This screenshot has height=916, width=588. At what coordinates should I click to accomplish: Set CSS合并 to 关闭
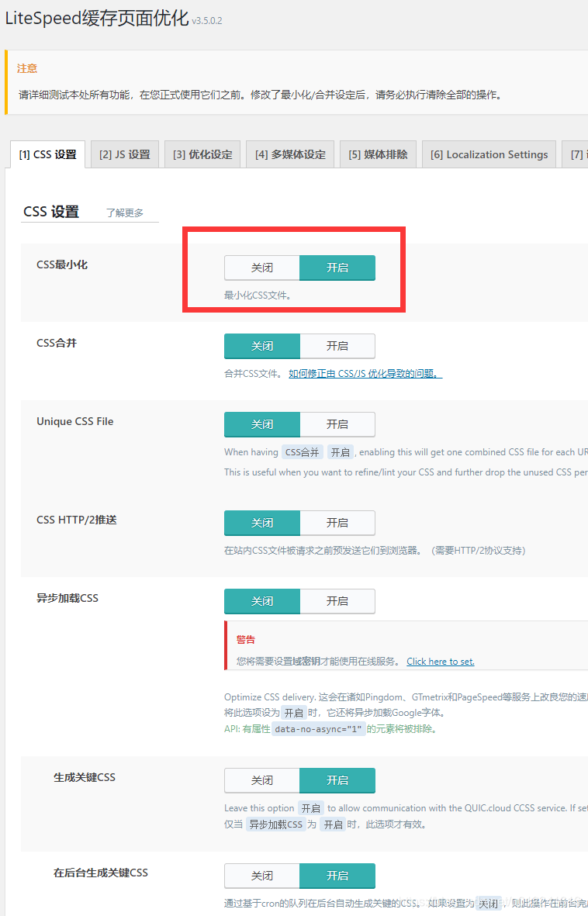pos(262,346)
